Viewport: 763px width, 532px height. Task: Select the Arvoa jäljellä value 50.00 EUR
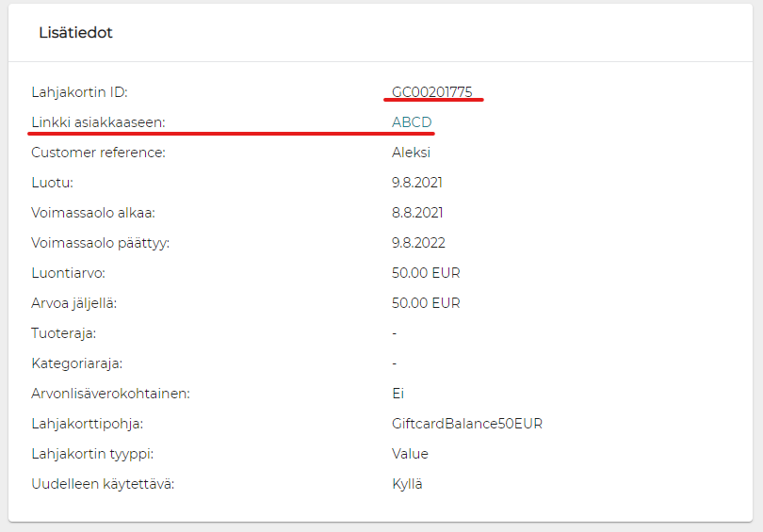coord(426,303)
